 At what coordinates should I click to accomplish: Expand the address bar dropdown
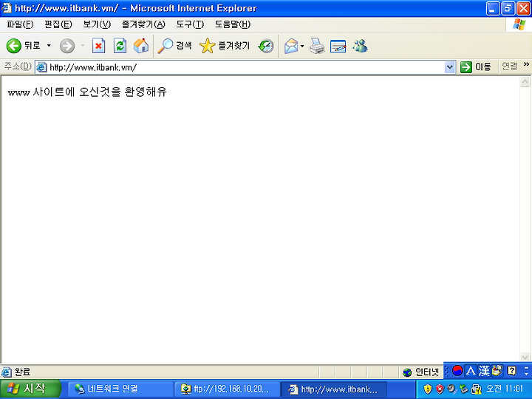449,67
